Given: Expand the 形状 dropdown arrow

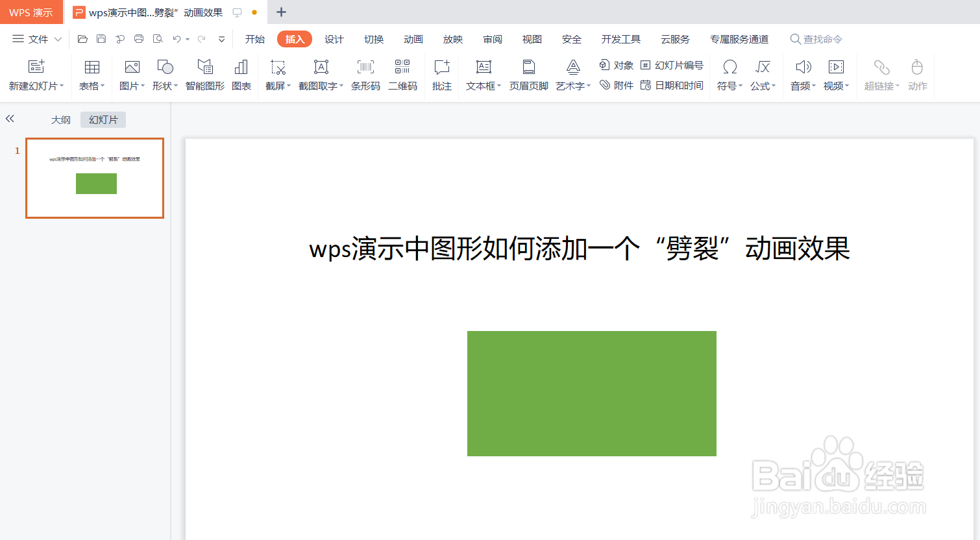Looking at the screenshot, I should 176,86.
